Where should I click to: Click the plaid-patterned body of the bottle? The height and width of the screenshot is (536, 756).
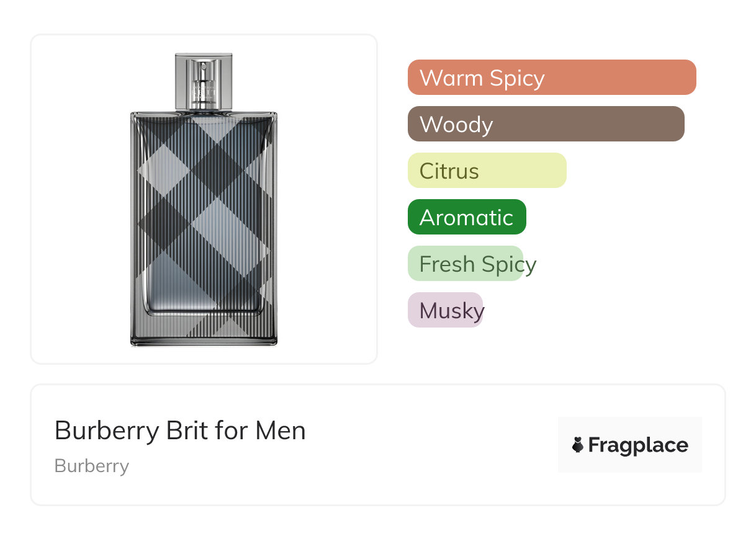tap(204, 211)
